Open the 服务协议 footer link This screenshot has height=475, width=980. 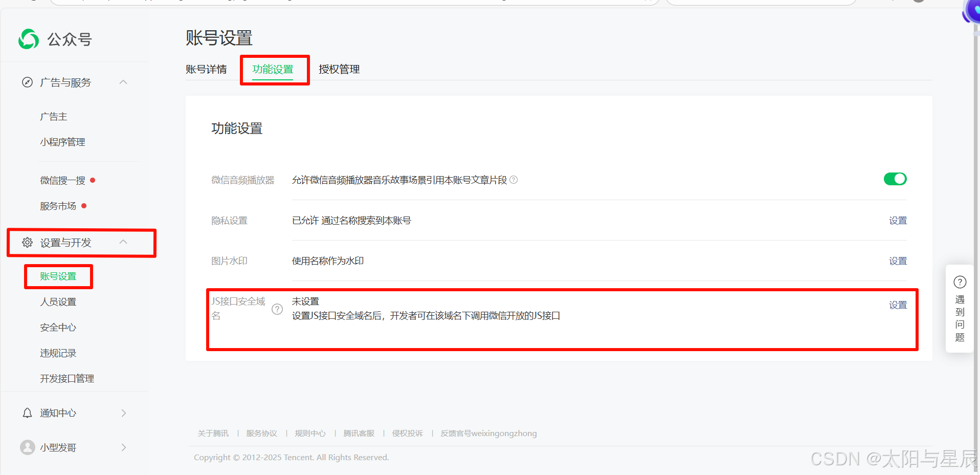(261, 434)
